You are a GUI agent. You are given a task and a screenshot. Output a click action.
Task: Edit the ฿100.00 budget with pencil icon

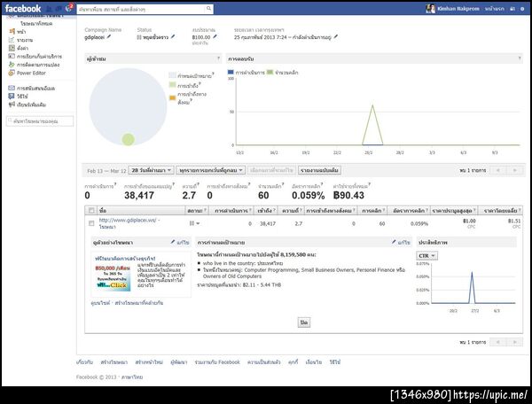tap(215, 36)
